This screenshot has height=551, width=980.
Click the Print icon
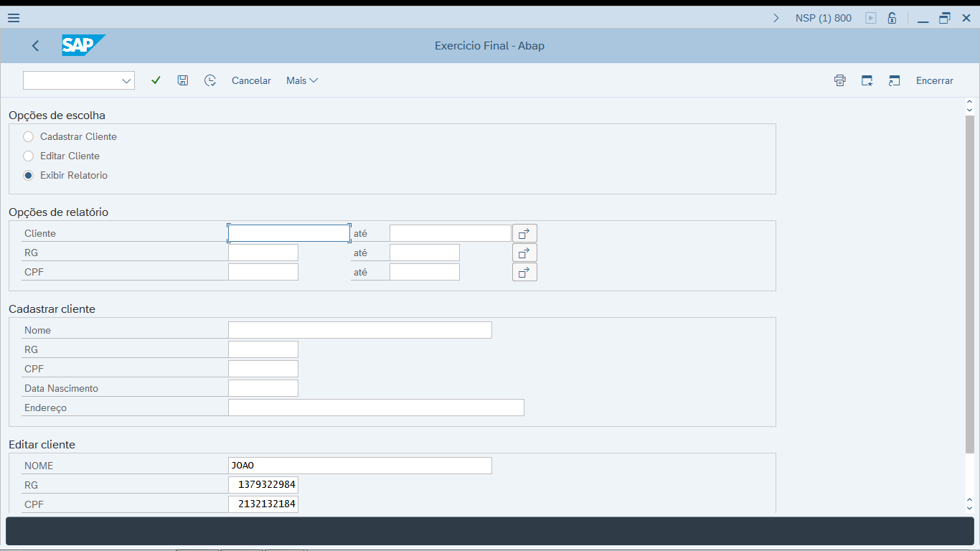[x=840, y=80]
